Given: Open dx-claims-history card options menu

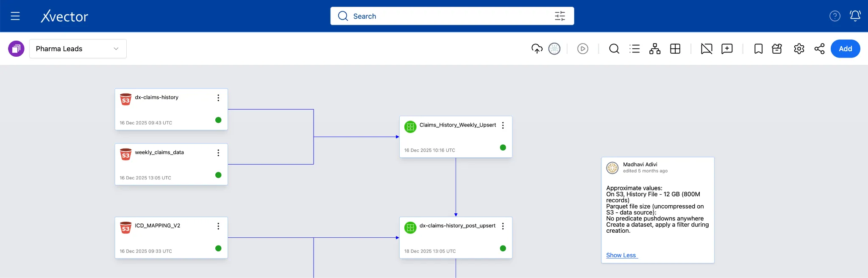Looking at the screenshot, I should point(218,98).
